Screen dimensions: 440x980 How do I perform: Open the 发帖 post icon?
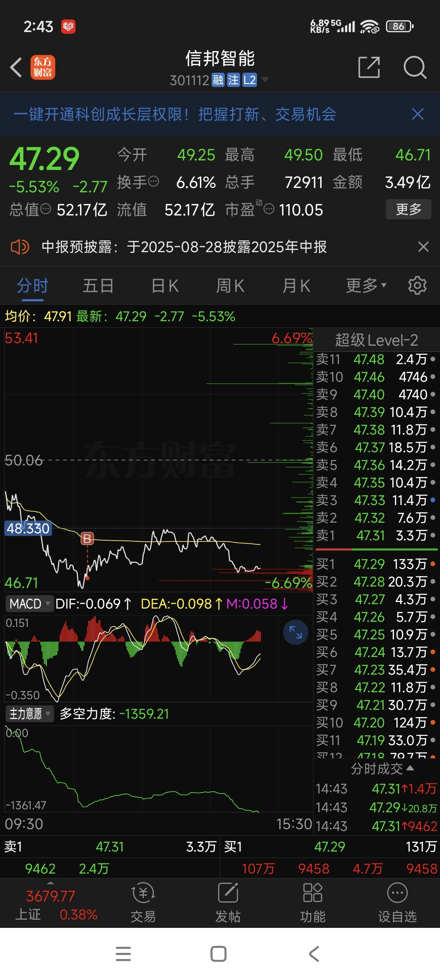pyautogui.click(x=228, y=903)
